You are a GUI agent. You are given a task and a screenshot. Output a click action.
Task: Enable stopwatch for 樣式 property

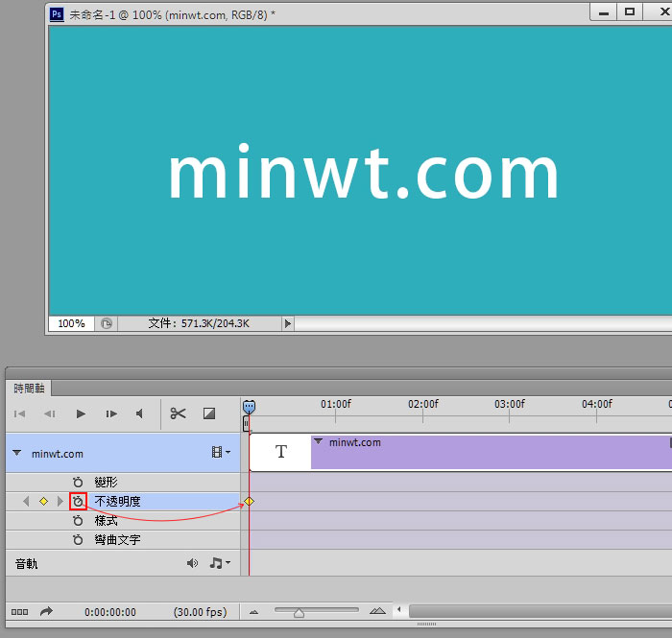(x=78, y=521)
